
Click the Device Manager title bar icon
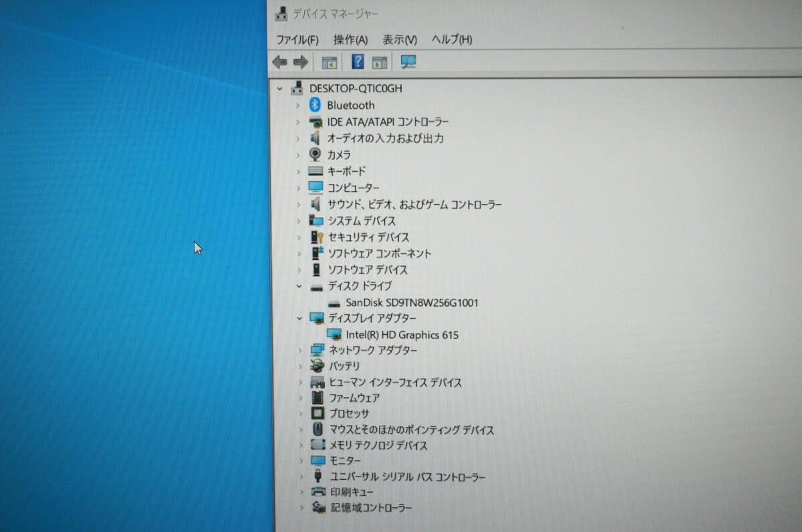click(283, 13)
